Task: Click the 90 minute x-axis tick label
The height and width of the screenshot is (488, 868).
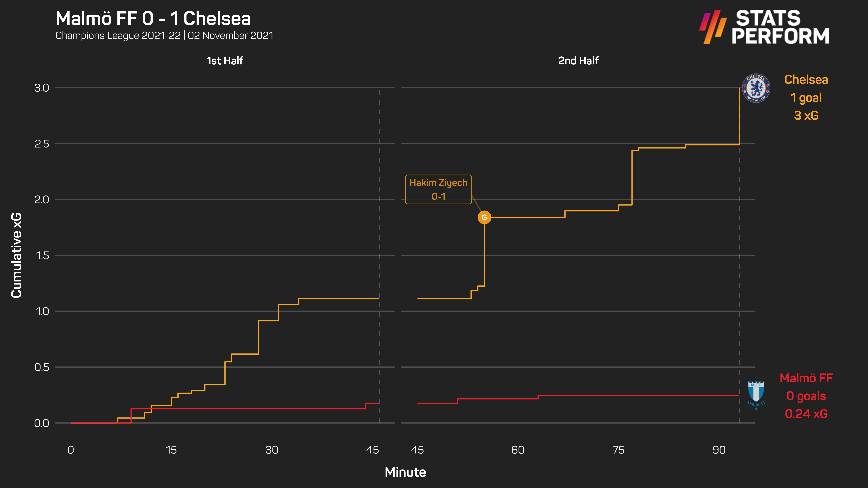Action: click(719, 450)
